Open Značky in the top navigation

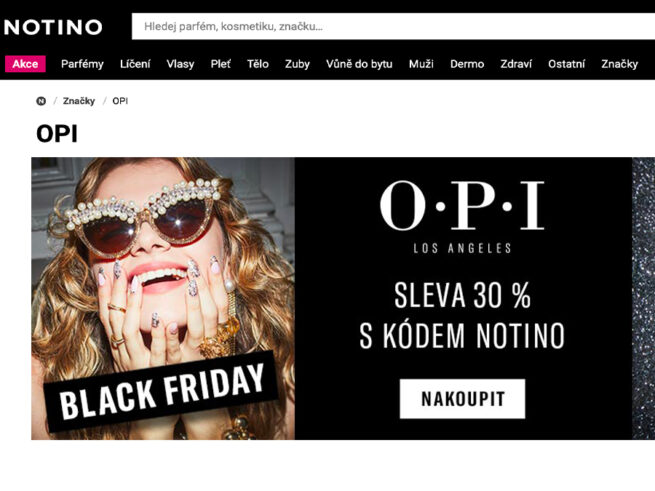[619, 64]
